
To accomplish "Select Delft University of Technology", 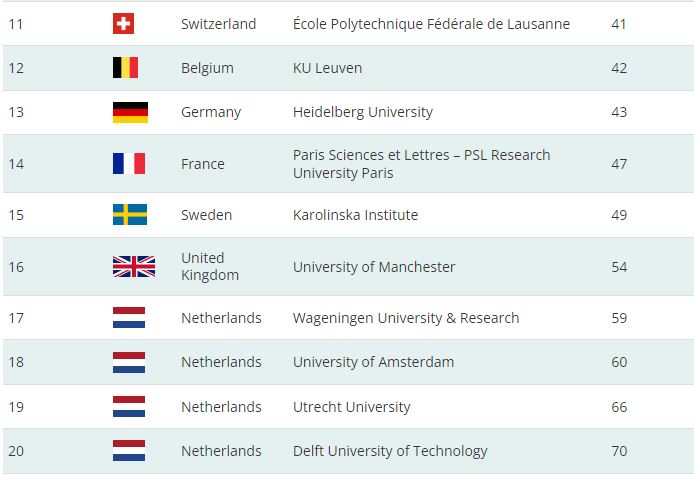I will pos(390,451).
